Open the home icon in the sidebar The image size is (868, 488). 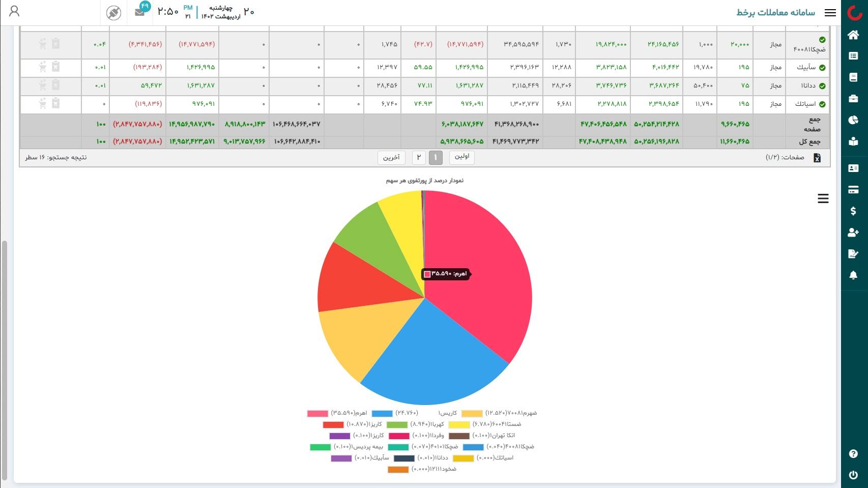pos(853,35)
